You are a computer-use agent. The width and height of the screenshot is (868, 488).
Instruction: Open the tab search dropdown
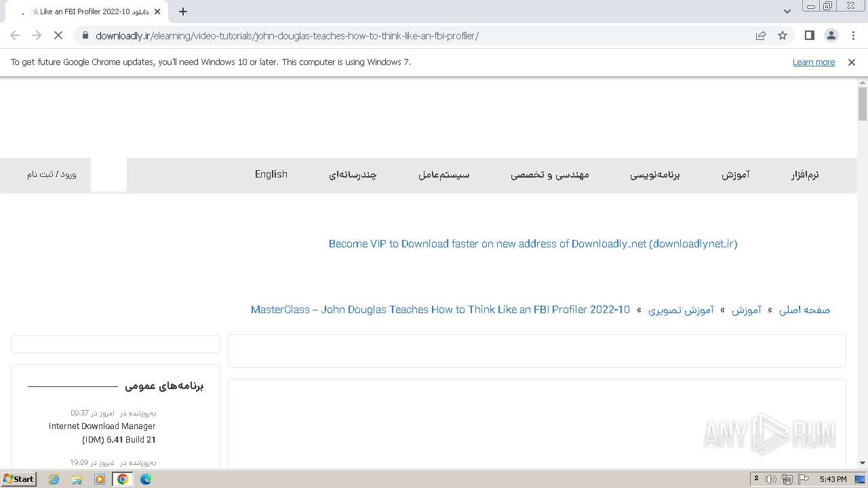(x=787, y=12)
